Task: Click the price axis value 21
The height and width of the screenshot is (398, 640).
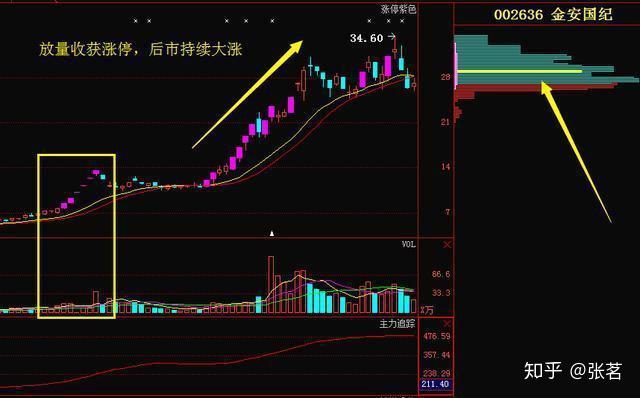Action: (445, 122)
